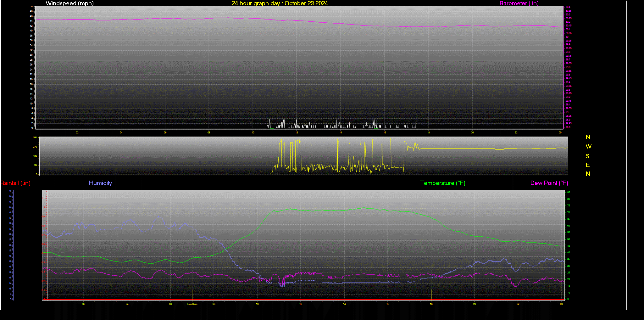Click the Temperature (°F) legend label
Image resolution: width=644 pixels, height=320 pixels.
tap(443, 183)
